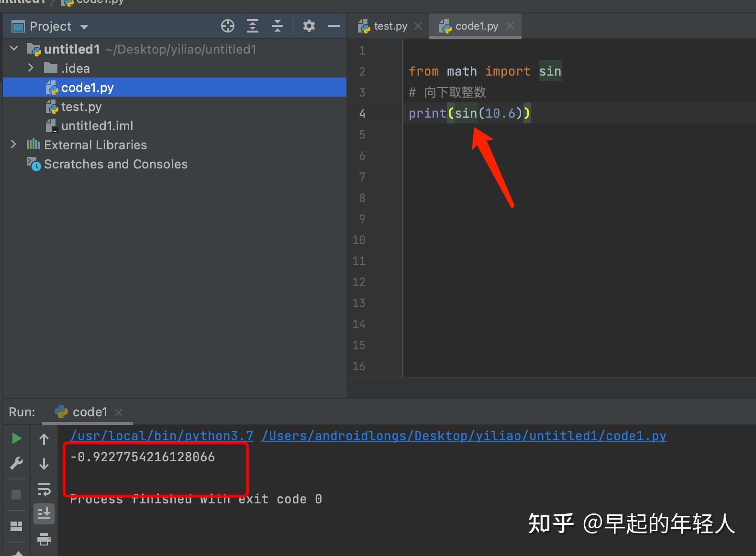Toggle Scroll to End in console
Viewport: 756px width, 556px height.
click(x=44, y=514)
